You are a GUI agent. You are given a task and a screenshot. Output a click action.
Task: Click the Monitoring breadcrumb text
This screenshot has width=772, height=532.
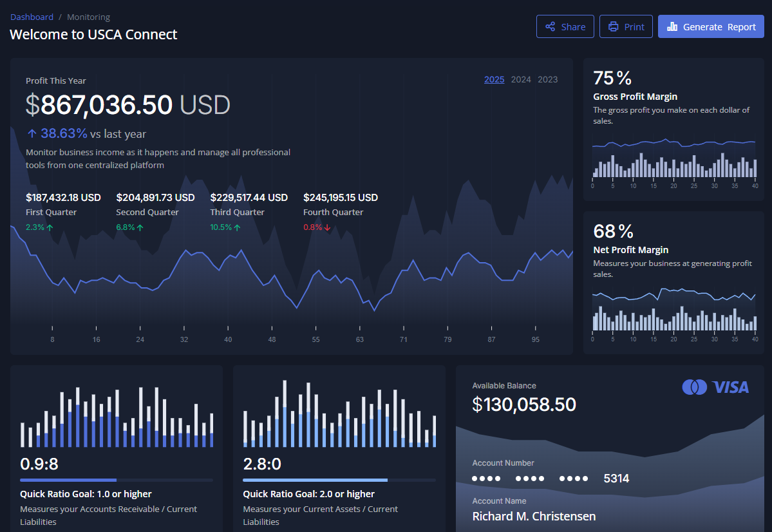click(89, 17)
